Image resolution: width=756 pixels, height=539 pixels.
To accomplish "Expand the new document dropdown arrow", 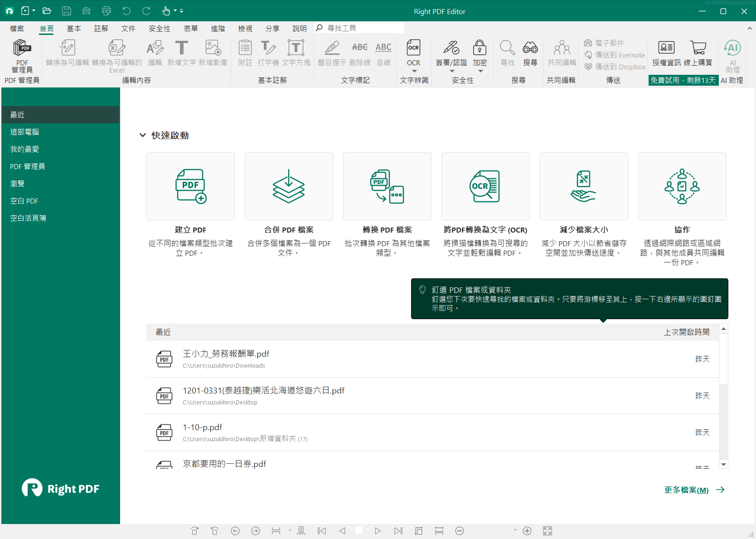I will coord(34,11).
